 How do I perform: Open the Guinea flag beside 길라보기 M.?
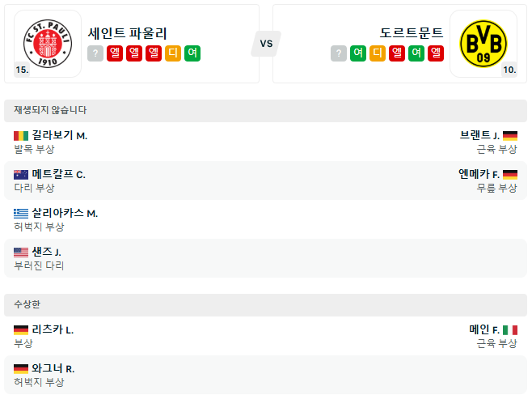pos(21,136)
